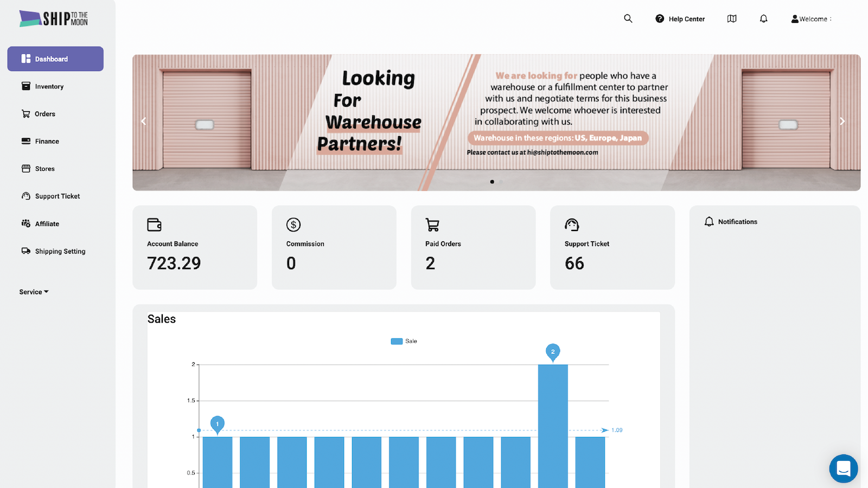This screenshot has height=488, width=868.
Task: Open the Help Center link
Action: [x=687, y=19]
